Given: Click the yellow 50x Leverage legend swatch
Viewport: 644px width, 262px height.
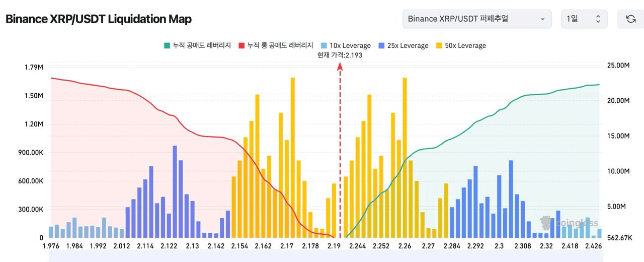Looking at the screenshot, I should pyautogui.click(x=439, y=45).
